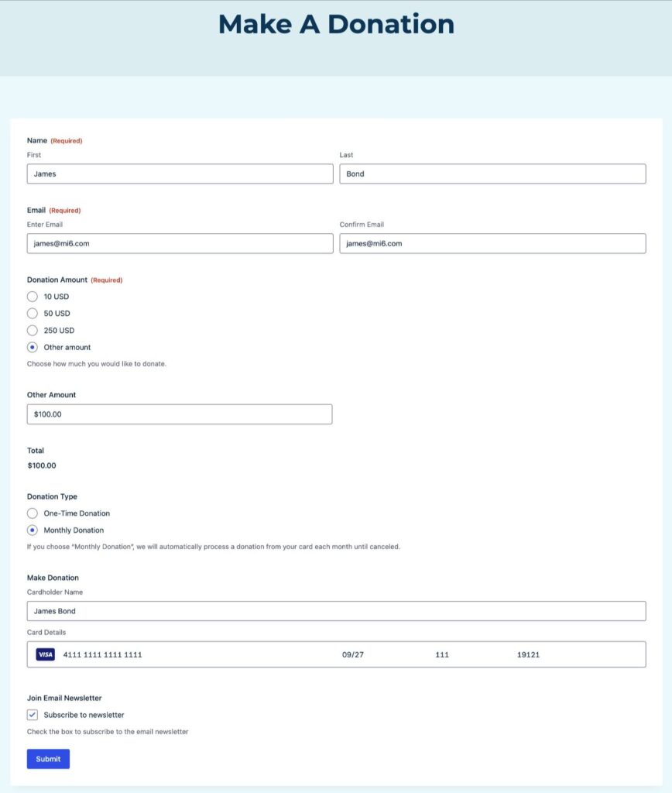Screen dimensions: 672x793
Task: Click the Total value $100.00
Action: 42,465
